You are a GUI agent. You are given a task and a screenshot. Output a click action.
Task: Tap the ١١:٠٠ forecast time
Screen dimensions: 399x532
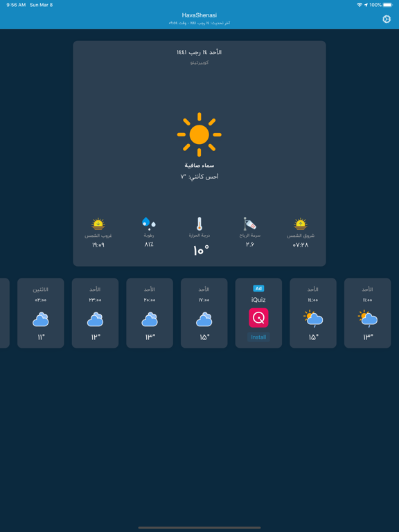click(367, 300)
